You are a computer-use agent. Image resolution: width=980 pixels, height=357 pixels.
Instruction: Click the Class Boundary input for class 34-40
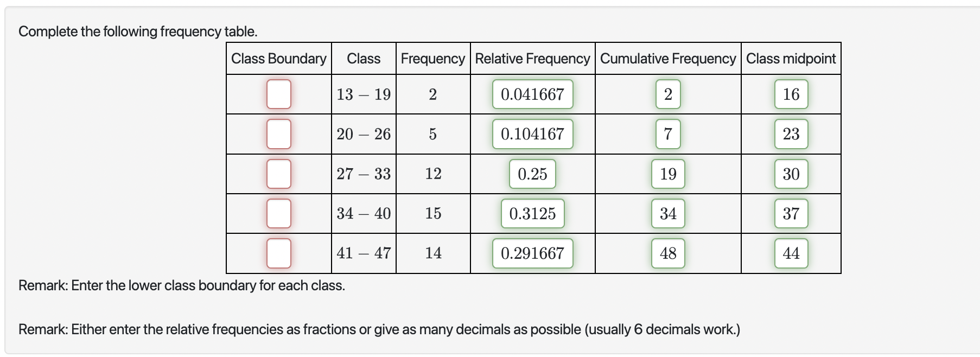click(278, 213)
